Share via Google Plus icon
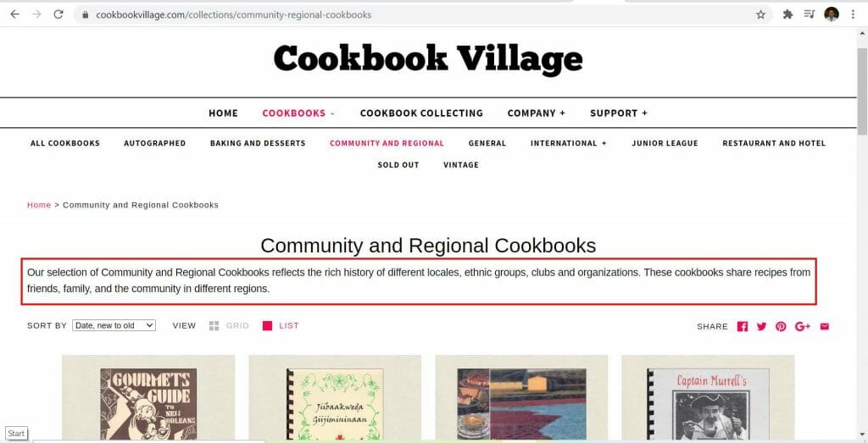 pyautogui.click(x=803, y=326)
